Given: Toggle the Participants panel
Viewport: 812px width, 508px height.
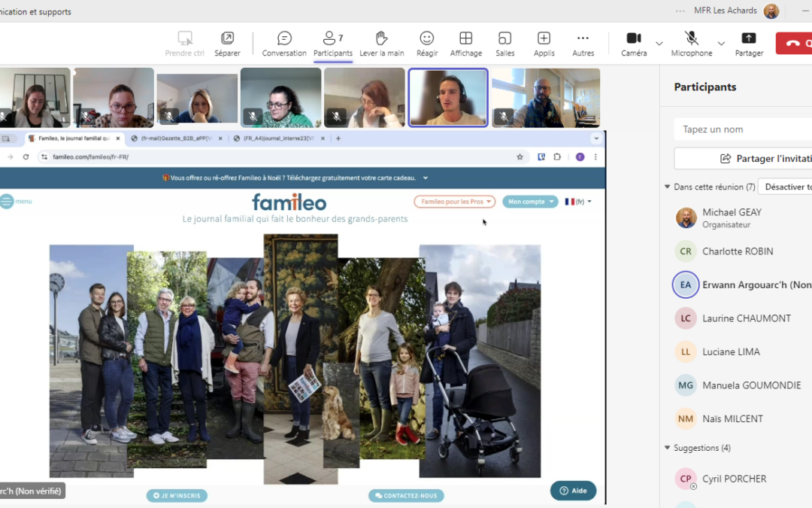Looking at the screenshot, I should (x=333, y=44).
